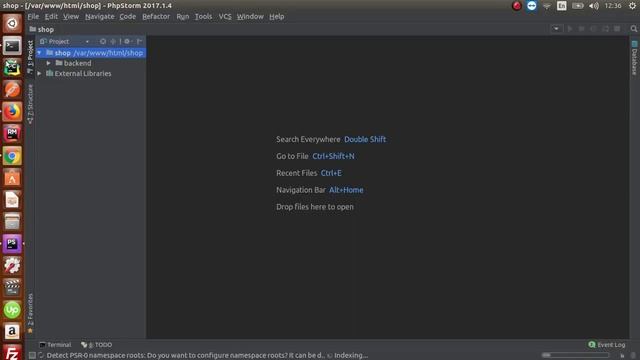This screenshot has height=360, width=640.
Task: Toggle the Structure side tab
Action: [x=30, y=104]
